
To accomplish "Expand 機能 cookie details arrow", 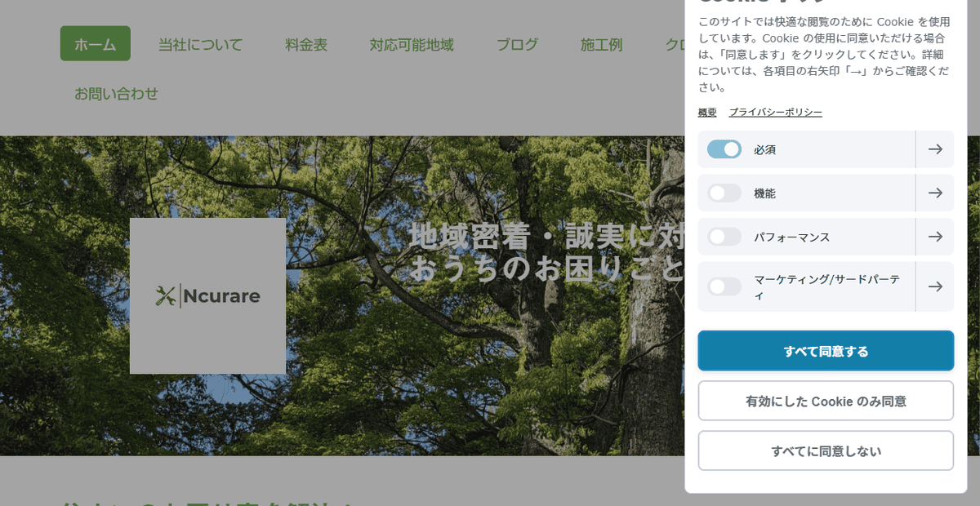I will pos(935,193).
